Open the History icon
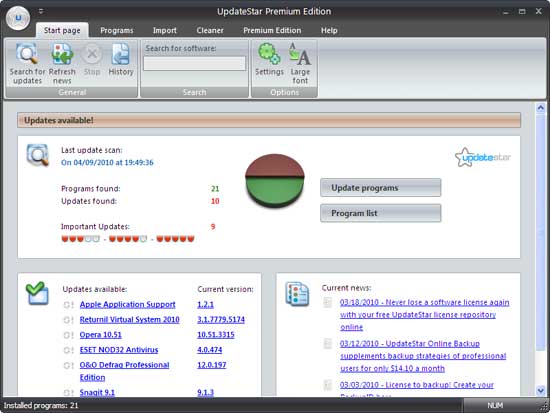This screenshot has width=550, height=413. 121,54
